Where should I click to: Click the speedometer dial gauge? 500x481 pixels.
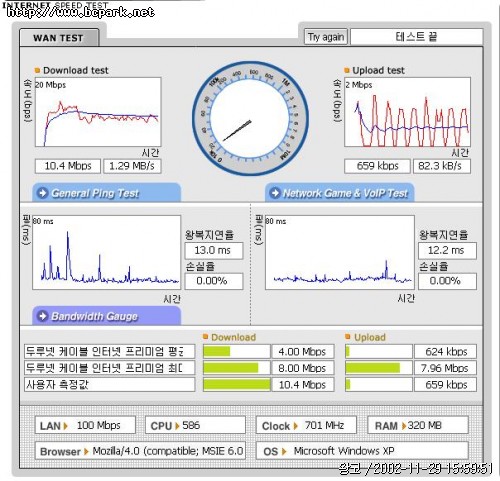point(250,118)
